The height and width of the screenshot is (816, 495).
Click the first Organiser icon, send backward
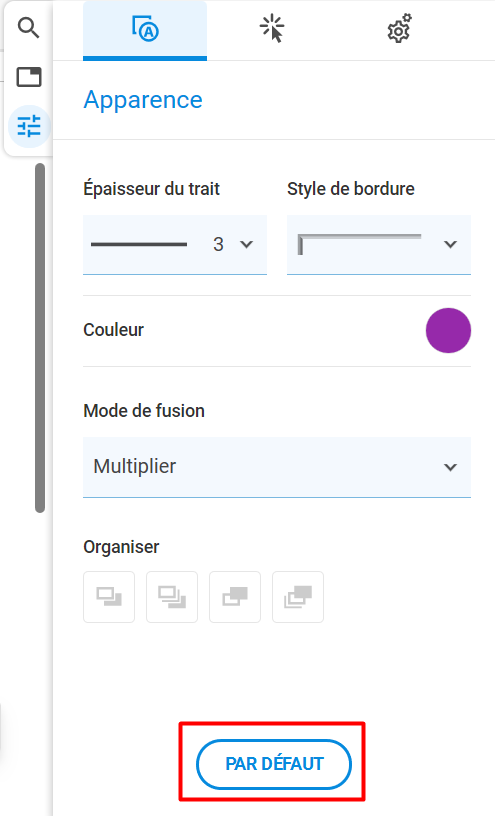coord(109,597)
